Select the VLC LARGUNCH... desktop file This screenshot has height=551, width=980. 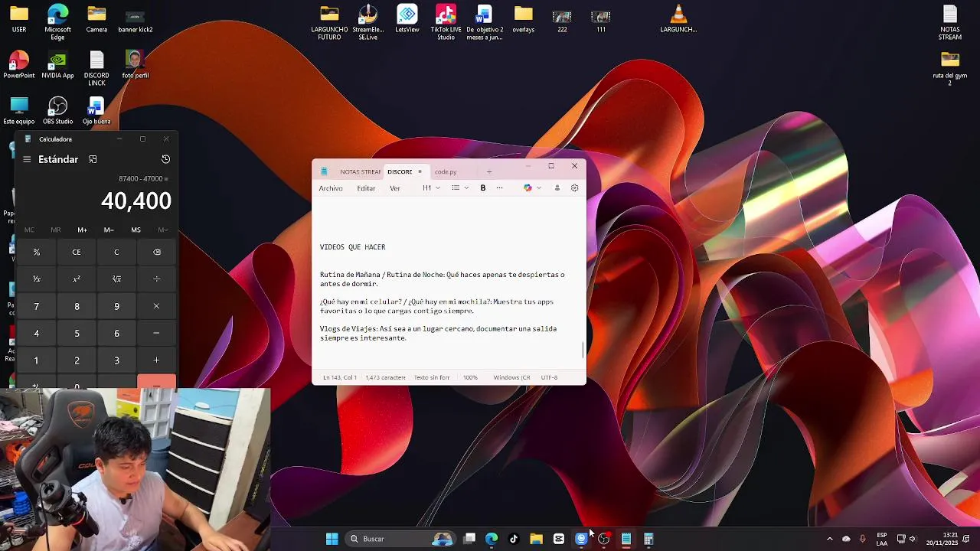tap(678, 19)
